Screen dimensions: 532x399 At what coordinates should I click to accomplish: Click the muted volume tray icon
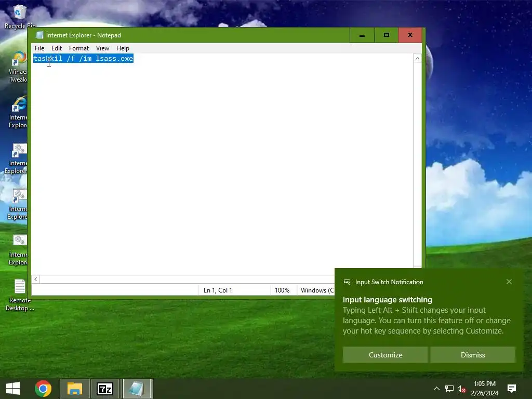tap(461, 389)
